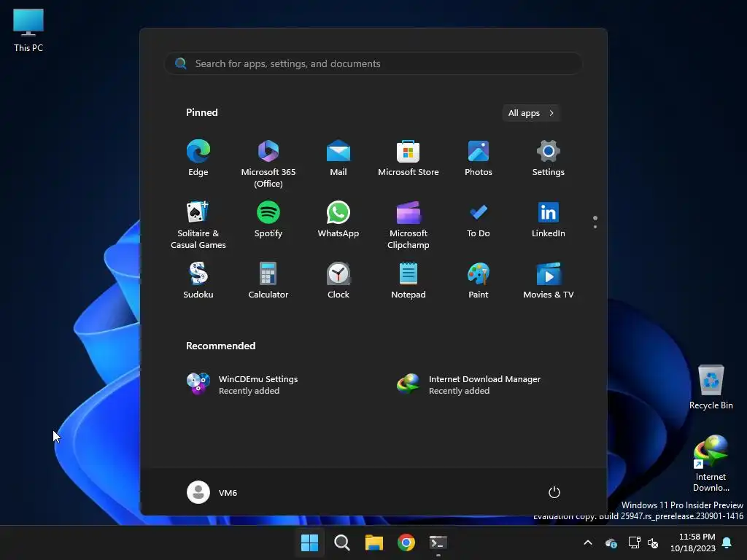Open the Calculator app
The width and height of the screenshot is (747, 560).
point(268,281)
